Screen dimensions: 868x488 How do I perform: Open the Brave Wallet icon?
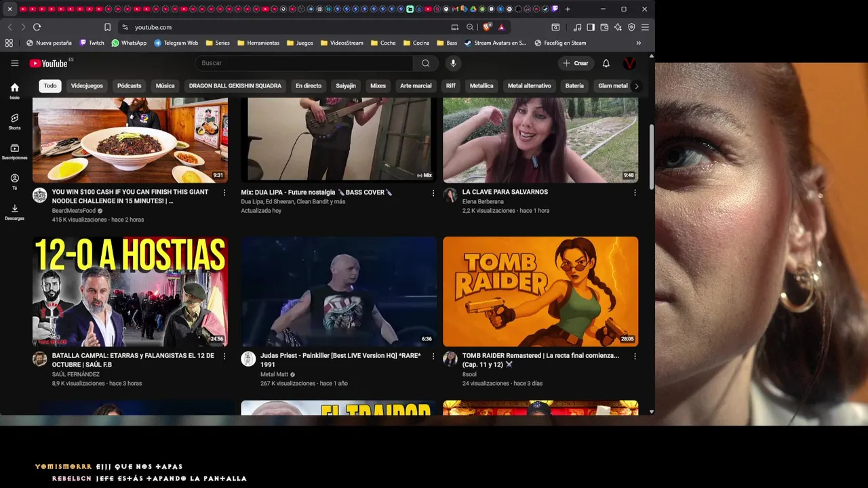click(x=604, y=27)
